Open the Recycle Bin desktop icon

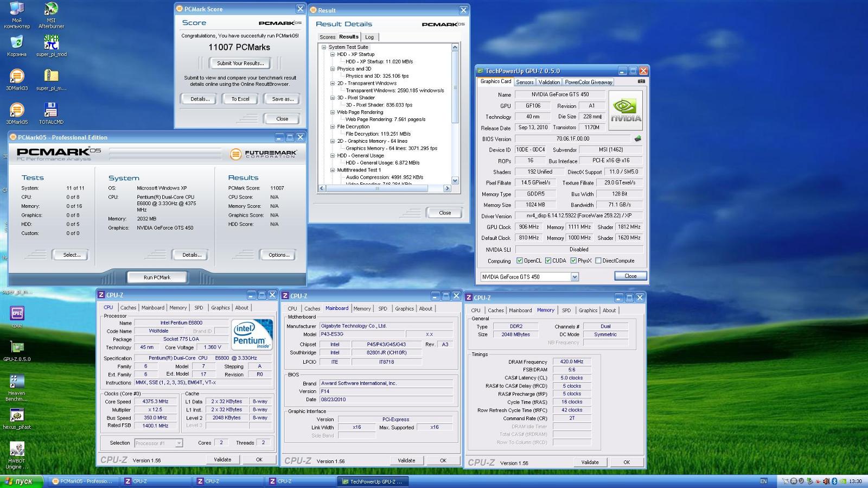[17, 46]
